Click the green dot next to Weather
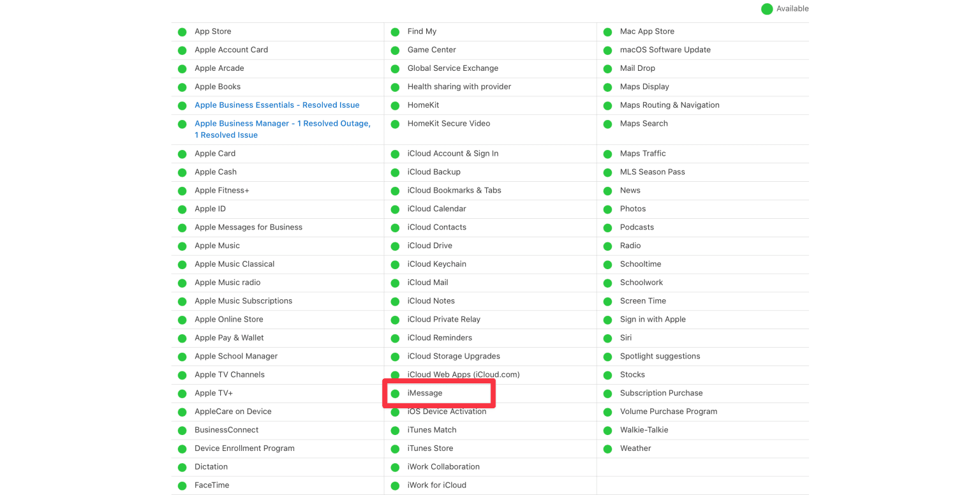 tap(607, 448)
